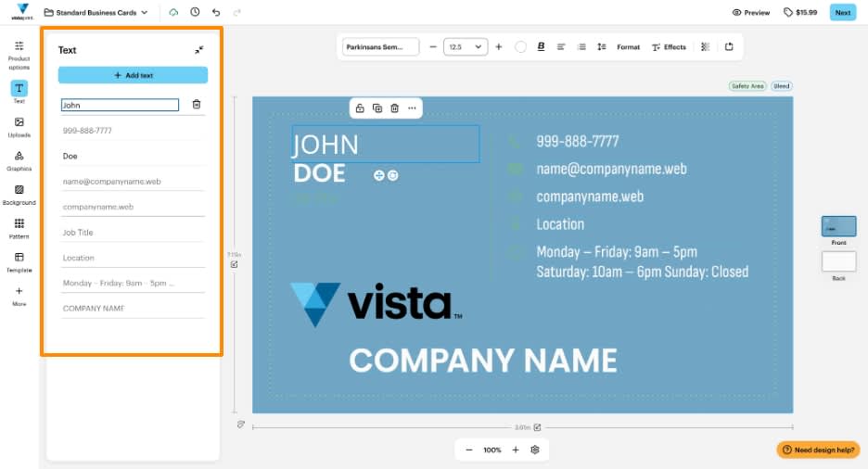This screenshot has height=469, width=868.
Task: Click the Next button
Action: [x=843, y=12]
